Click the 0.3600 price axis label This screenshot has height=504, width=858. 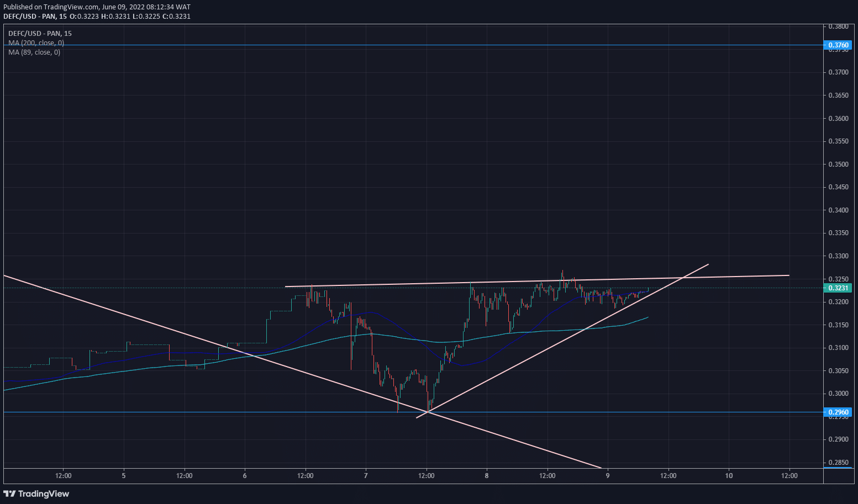tap(838, 118)
